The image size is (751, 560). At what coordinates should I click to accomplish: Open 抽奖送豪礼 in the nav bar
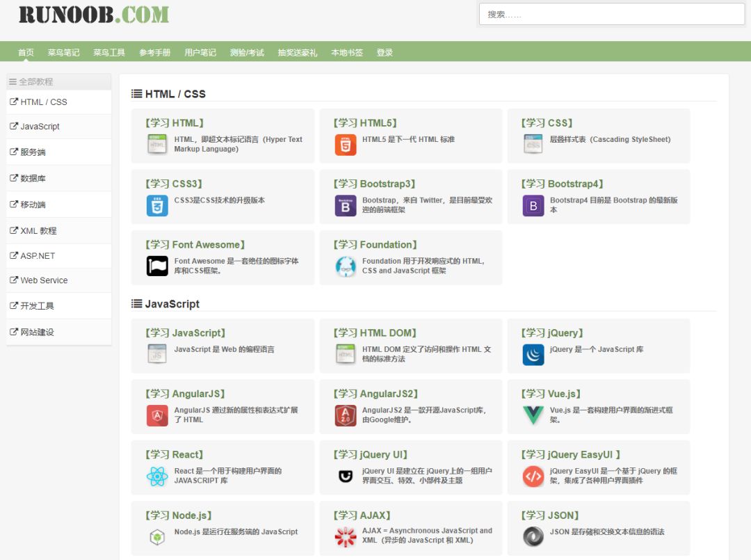click(x=298, y=53)
